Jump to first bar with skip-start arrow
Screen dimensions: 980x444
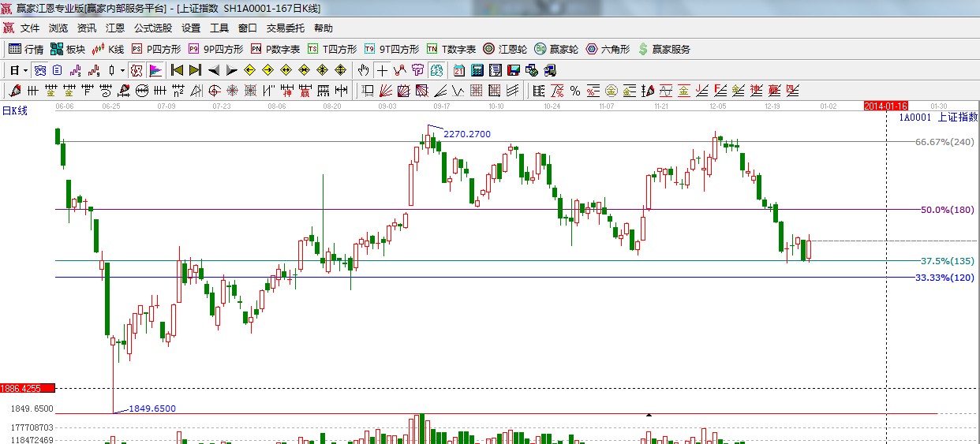177,70
